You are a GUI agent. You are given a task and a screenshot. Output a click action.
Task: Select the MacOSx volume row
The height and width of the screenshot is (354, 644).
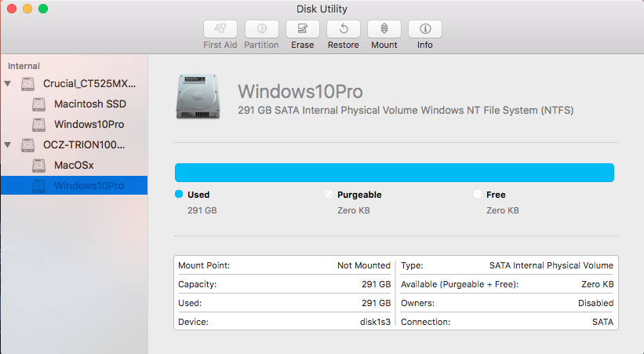[x=74, y=166]
